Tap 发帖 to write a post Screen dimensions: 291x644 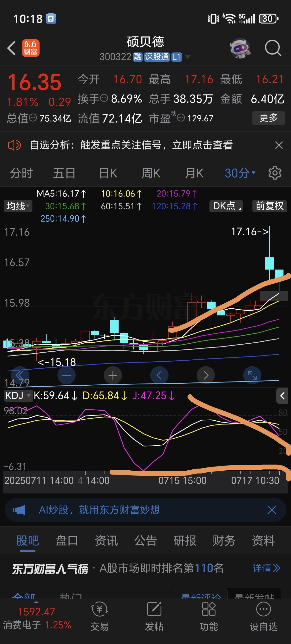point(154,616)
